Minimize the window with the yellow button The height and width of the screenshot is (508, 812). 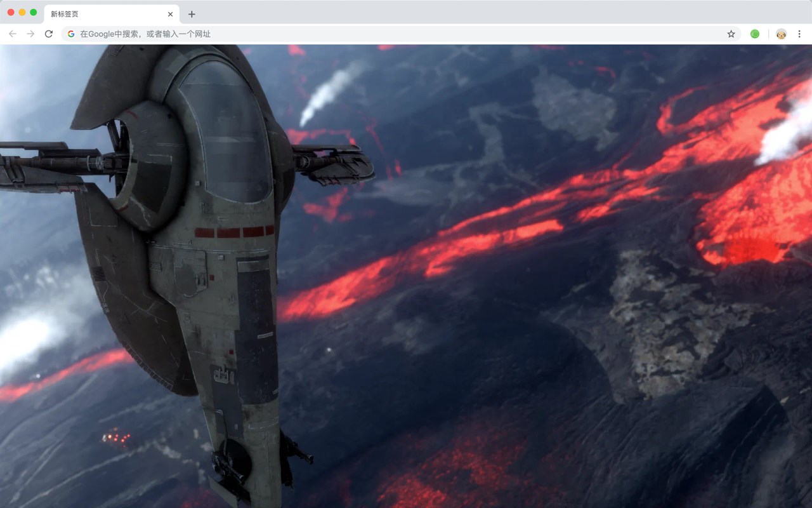click(22, 12)
